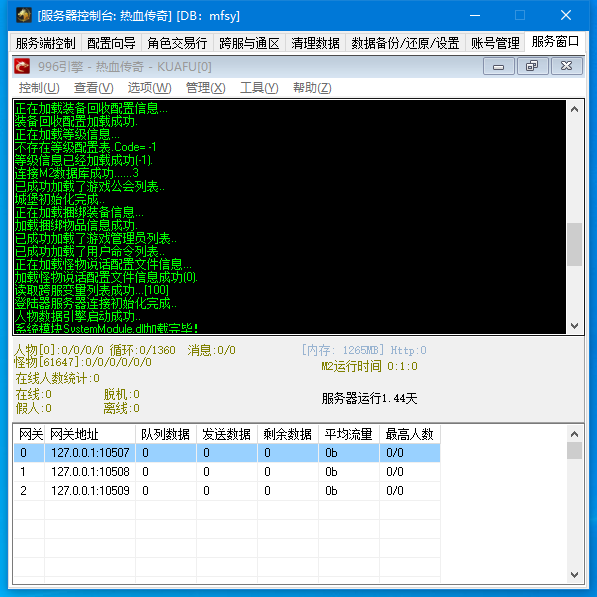The height and width of the screenshot is (597, 597).
Task: Click gateway list scroll down arrow
Action: (x=575, y=575)
